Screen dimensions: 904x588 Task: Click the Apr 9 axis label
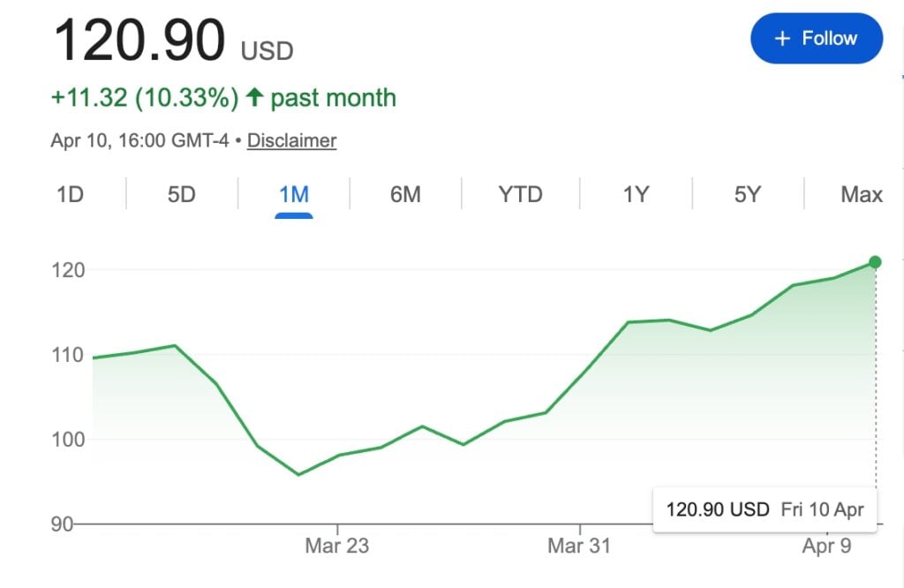coord(827,546)
